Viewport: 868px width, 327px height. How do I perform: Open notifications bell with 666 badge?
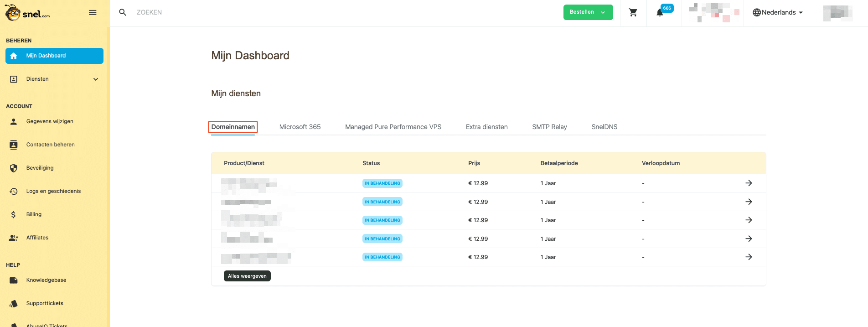click(x=660, y=13)
